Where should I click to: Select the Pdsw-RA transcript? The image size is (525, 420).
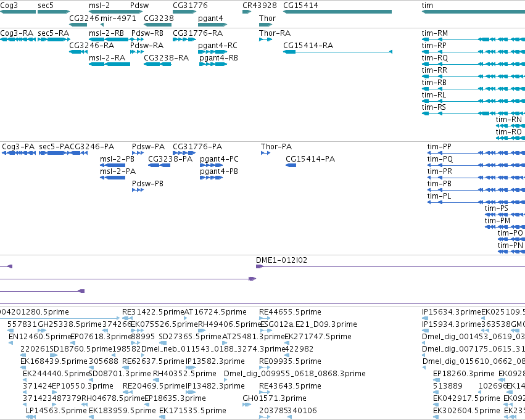coord(137,52)
